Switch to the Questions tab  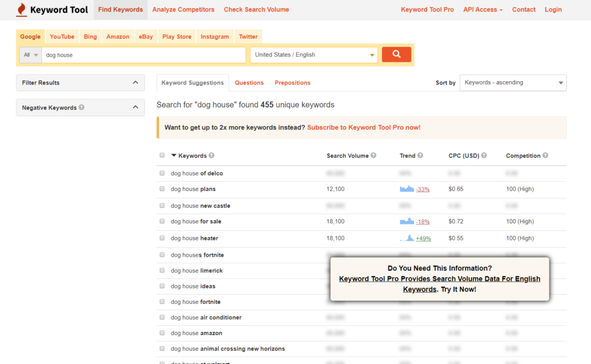click(249, 82)
